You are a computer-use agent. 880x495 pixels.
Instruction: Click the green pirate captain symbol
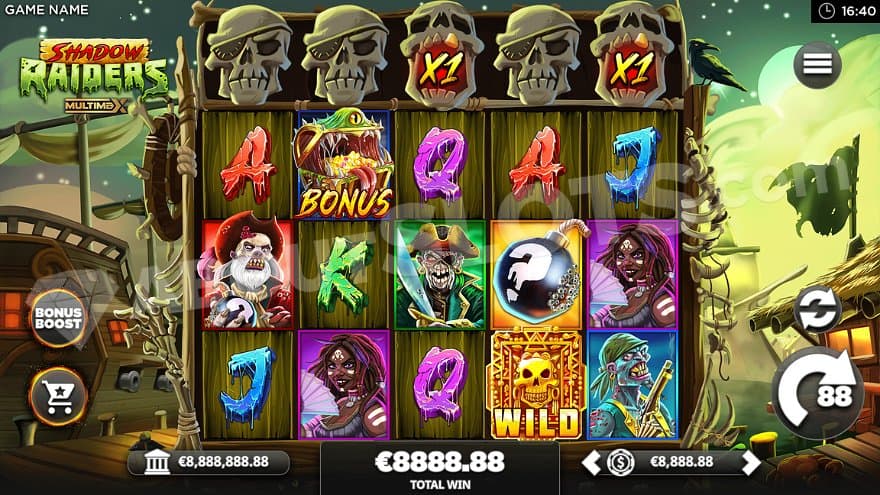tap(440, 274)
